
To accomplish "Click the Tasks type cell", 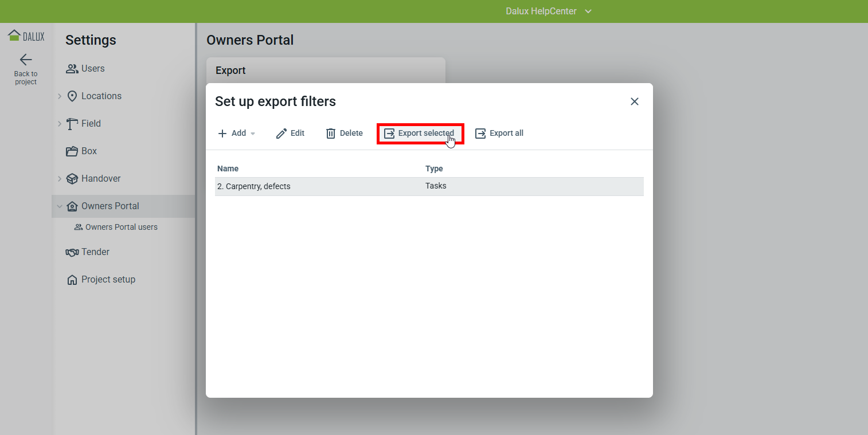I will [x=436, y=186].
